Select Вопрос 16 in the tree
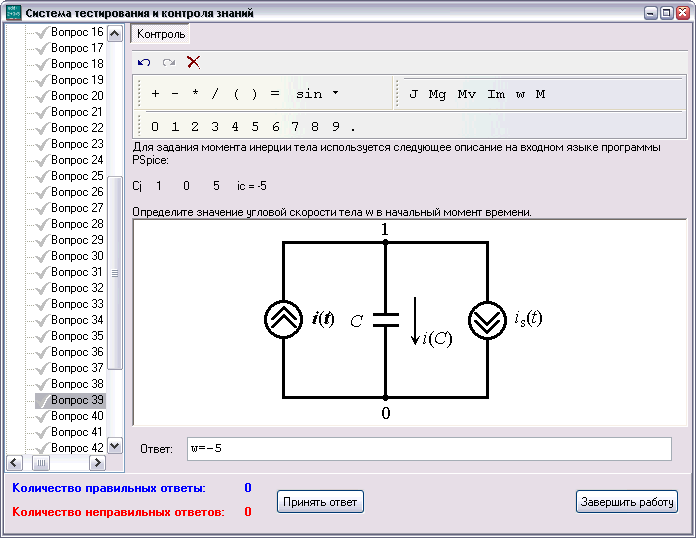Viewport: 696px width, 538px height. coord(77,32)
